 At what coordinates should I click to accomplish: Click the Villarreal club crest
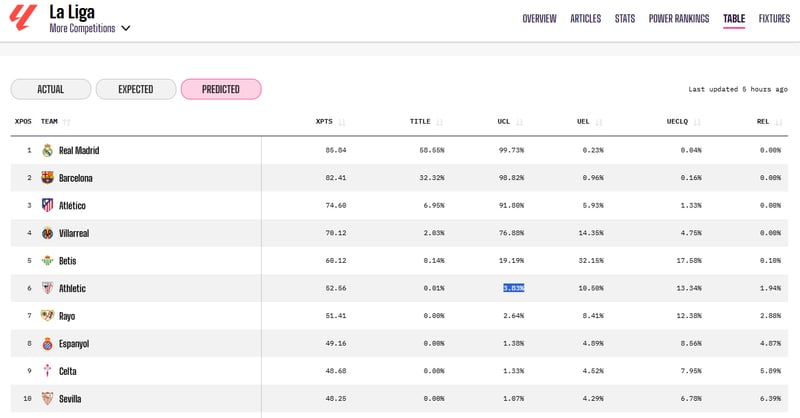(47, 233)
